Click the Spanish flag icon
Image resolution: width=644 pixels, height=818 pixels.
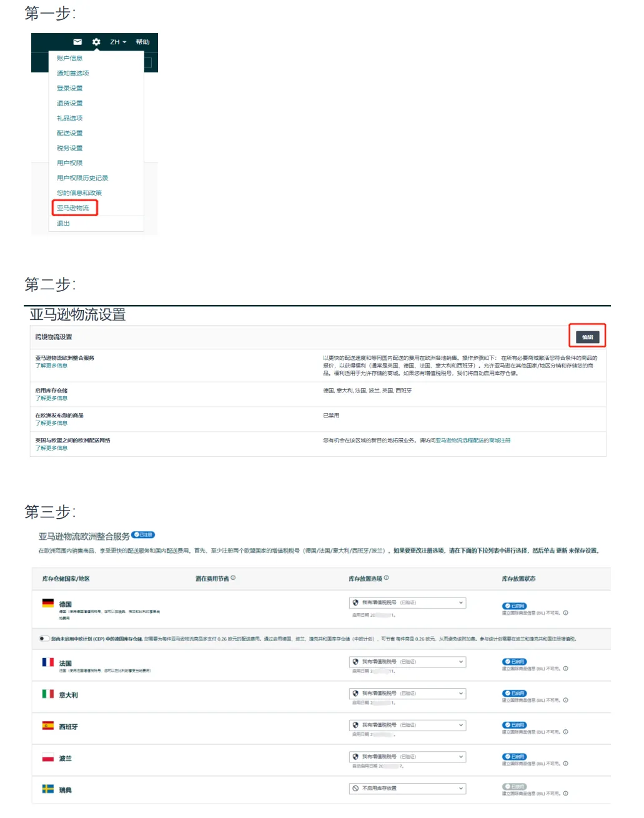(48, 726)
